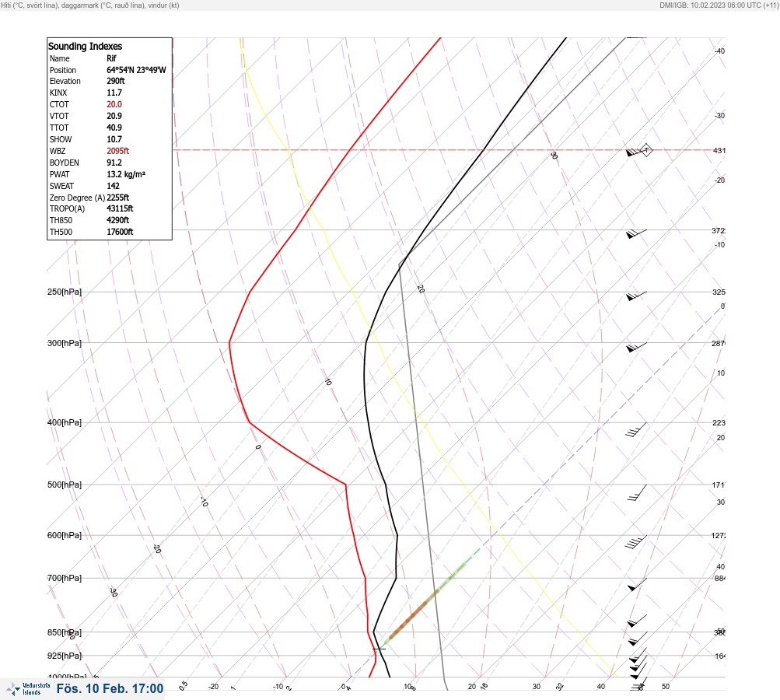This screenshot has height=700, width=780.
Task: Click the 50 tick on the bottom temperature axis
Action: click(x=666, y=687)
